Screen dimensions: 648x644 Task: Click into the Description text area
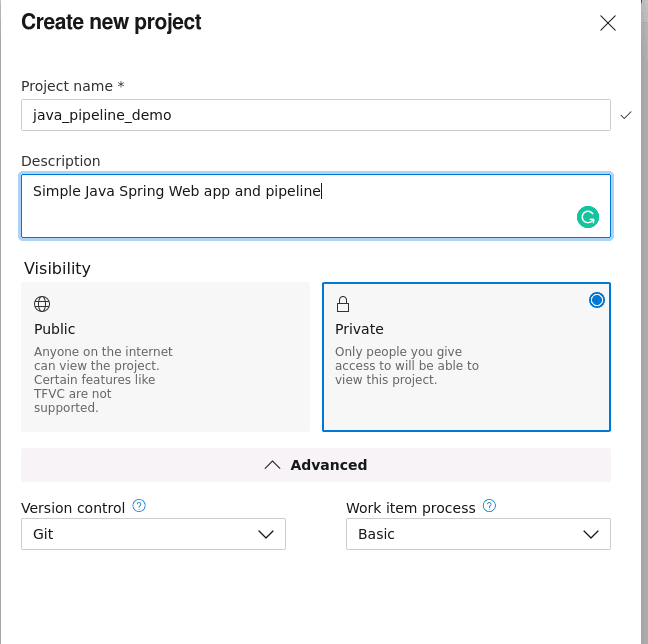pyautogui.click(x=316, y=206)
